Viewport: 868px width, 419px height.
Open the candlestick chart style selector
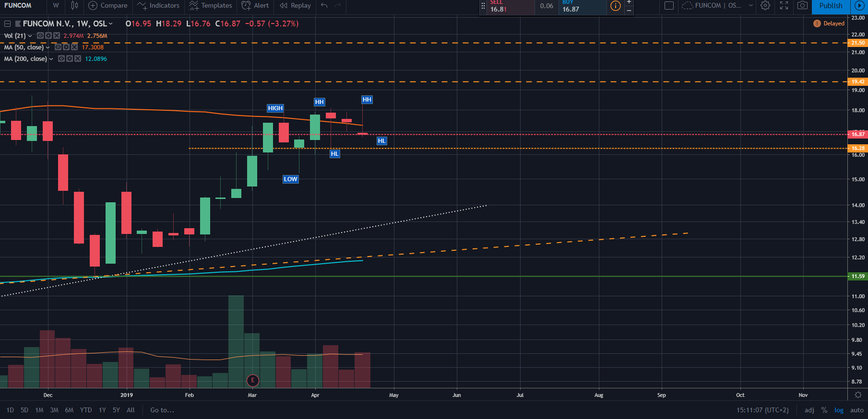(74, 6)
